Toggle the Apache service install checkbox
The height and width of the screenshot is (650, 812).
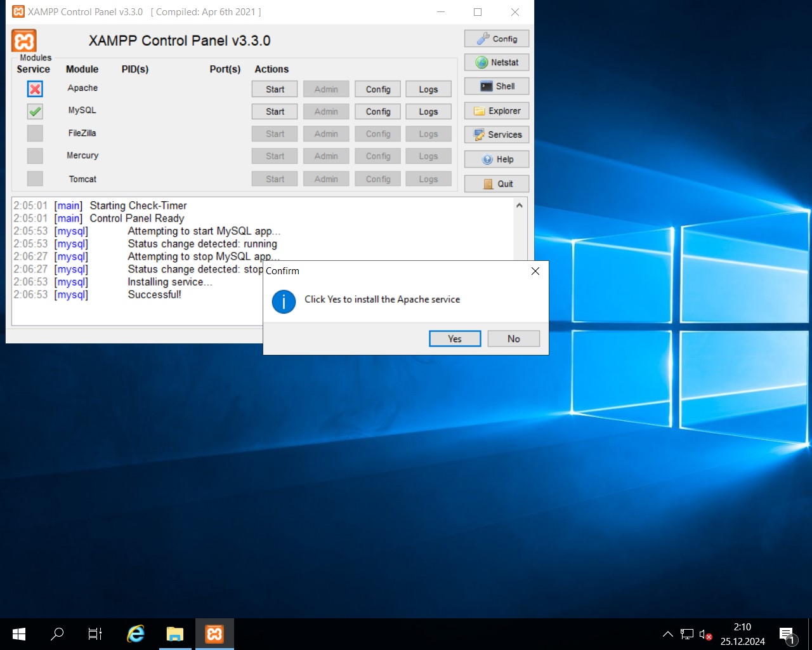click(35, 89)
